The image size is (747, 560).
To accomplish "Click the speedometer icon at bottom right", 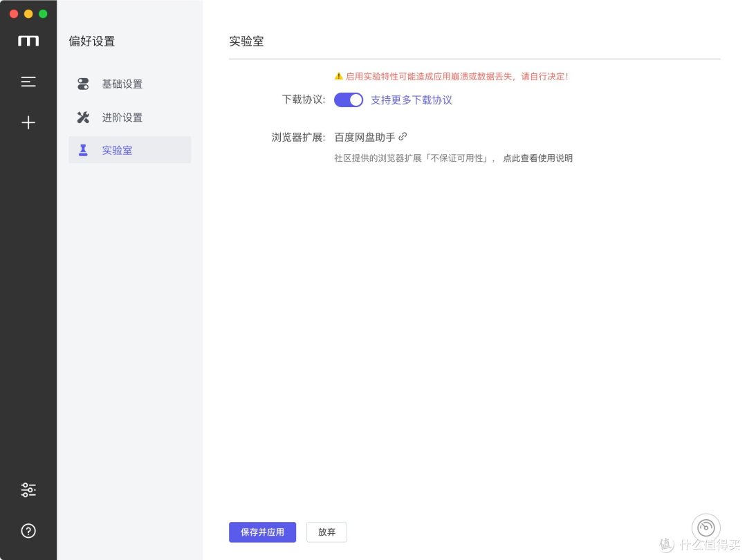I will [x=705, y=528].
